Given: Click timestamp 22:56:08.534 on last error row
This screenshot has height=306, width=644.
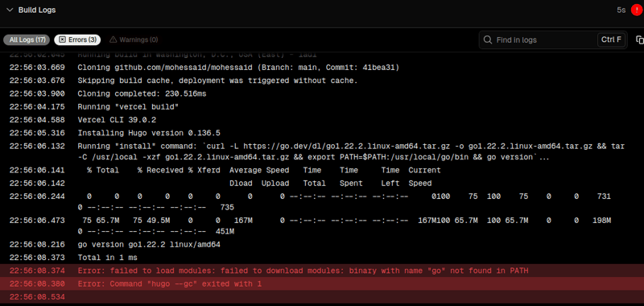Looking at the screenshot, I should pos(37,297).
